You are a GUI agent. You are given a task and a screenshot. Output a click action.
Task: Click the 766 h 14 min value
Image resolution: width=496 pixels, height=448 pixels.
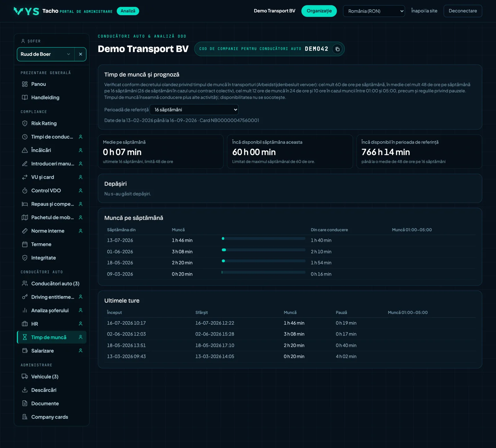(386, 152)
